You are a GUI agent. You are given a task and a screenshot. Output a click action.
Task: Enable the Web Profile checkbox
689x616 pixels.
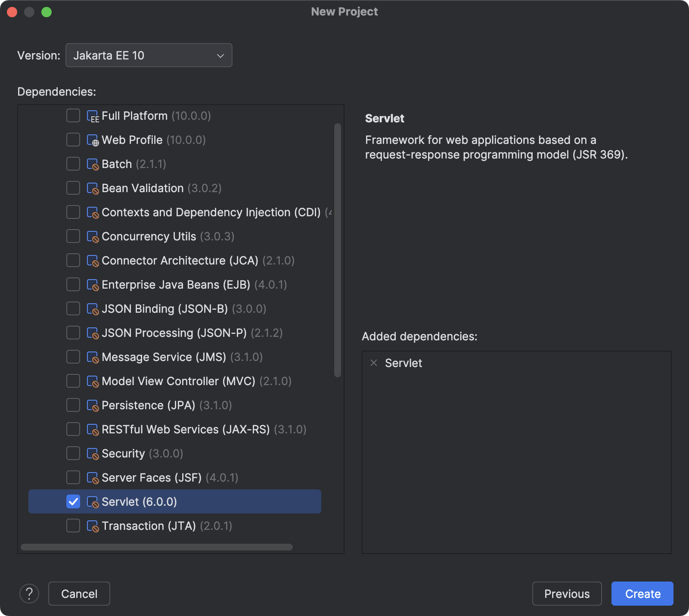(73, 140)
